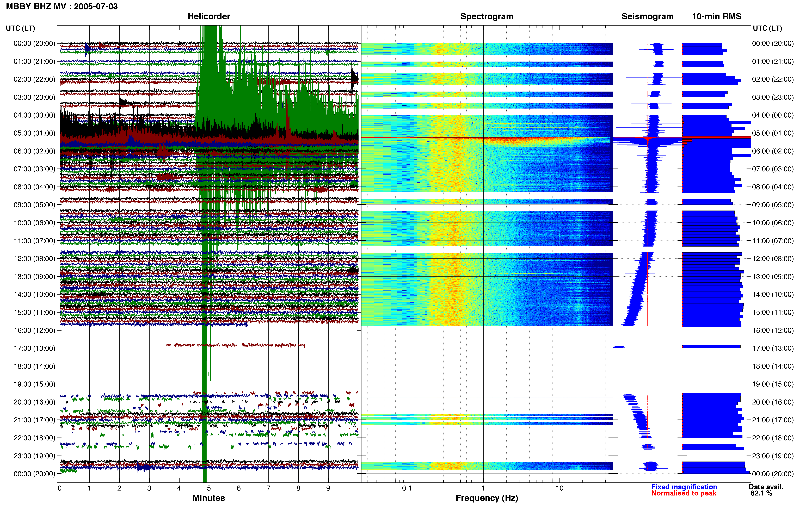This screenshot has width=812, height=508.
Task: Click "18:00 (14:00)" on the 10-min RMS time axis
Action: 773,366
